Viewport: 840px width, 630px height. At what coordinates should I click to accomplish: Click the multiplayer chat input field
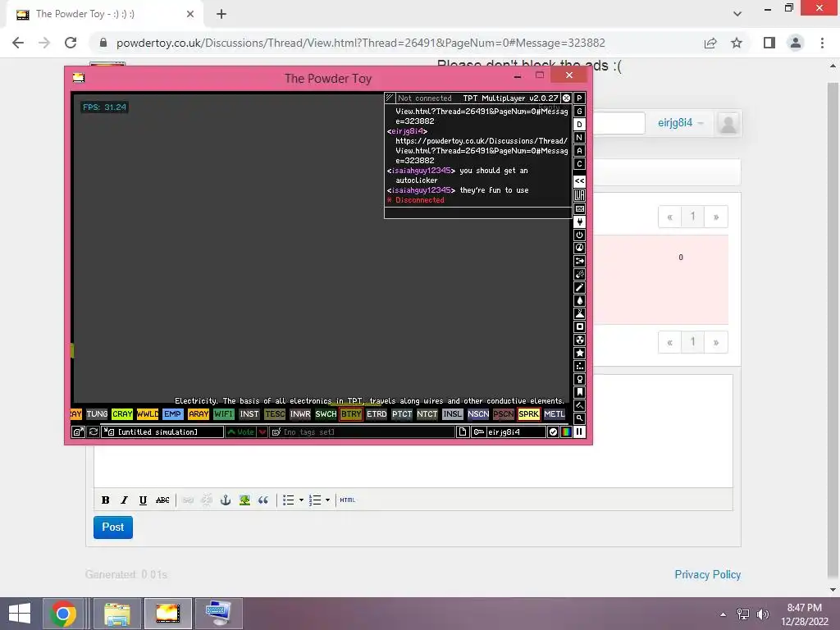pos(478,212)
